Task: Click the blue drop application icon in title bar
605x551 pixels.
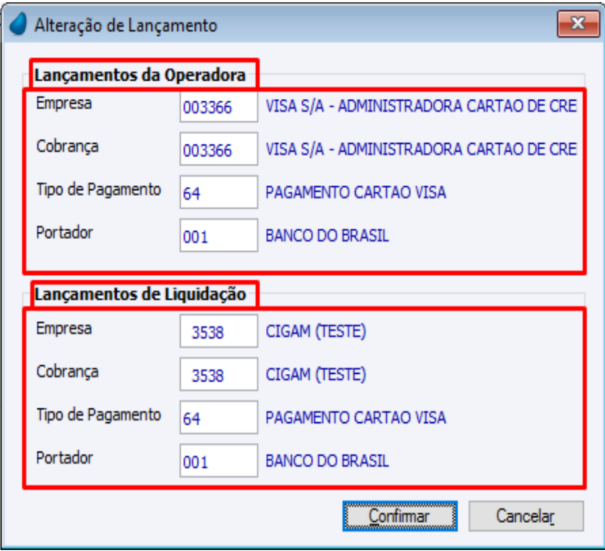Action: [18, 25]
